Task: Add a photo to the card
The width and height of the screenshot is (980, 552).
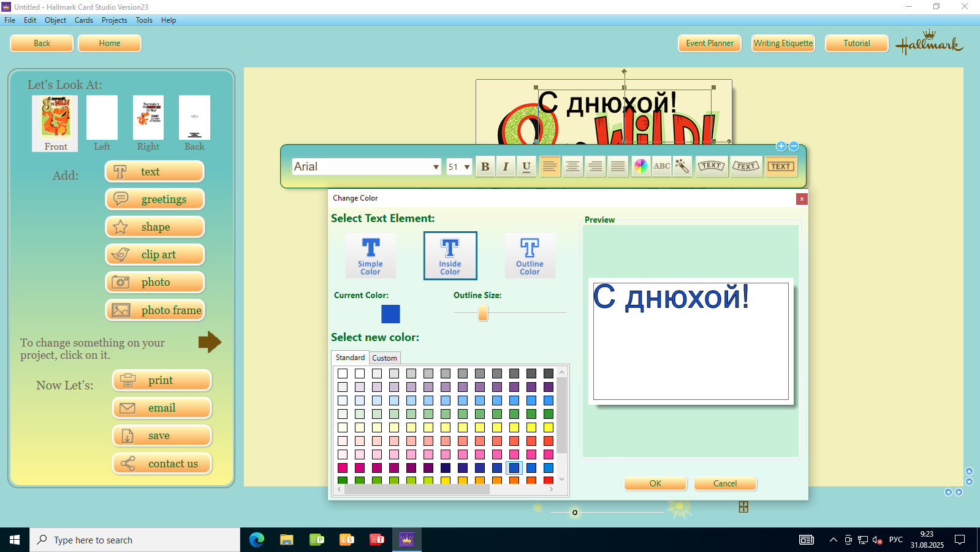Action: 154,282
